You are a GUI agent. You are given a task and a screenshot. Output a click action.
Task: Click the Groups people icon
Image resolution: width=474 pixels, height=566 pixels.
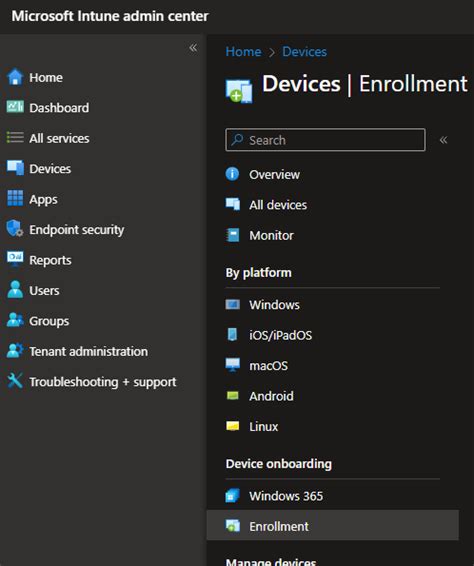pos(15,320)
